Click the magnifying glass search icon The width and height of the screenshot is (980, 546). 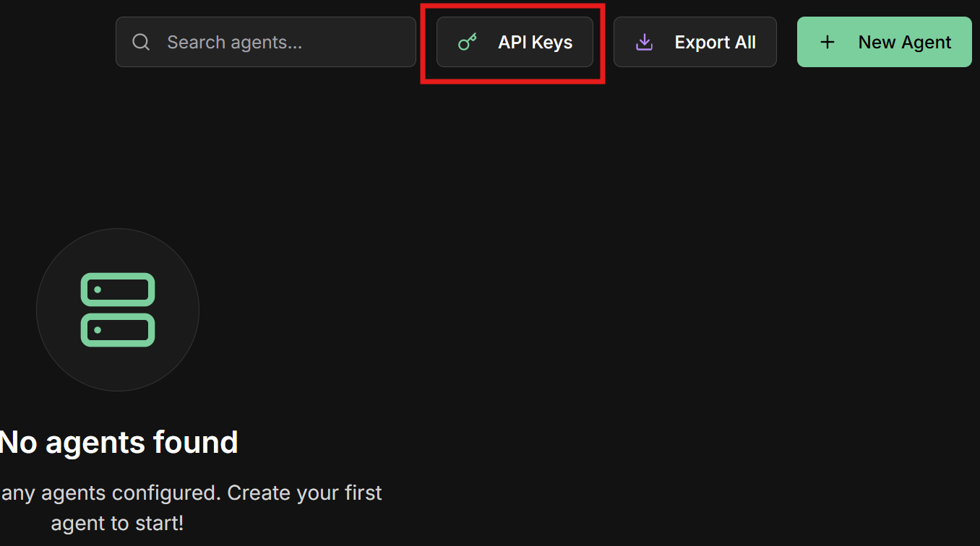pyautogui.click(x=140, y=42)
